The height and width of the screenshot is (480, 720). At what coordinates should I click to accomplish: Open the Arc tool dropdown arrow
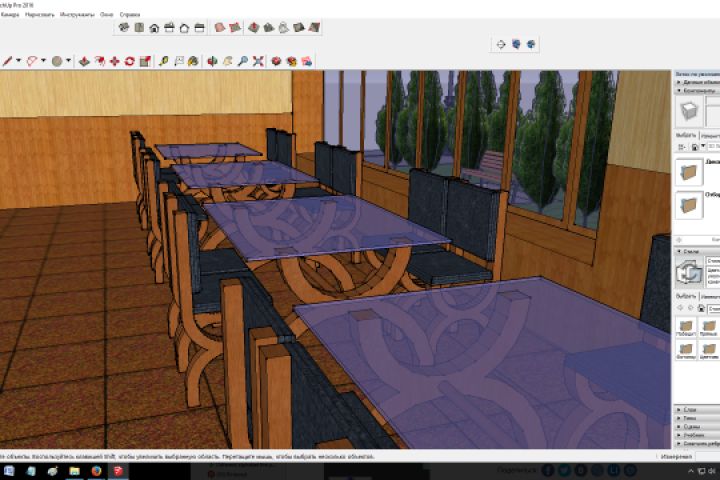tap(44, 61)
